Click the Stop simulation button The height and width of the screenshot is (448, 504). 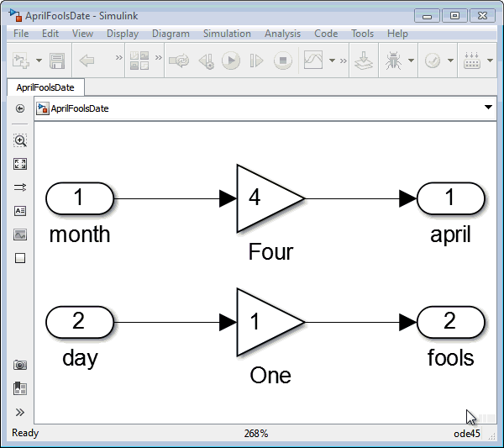283,61
